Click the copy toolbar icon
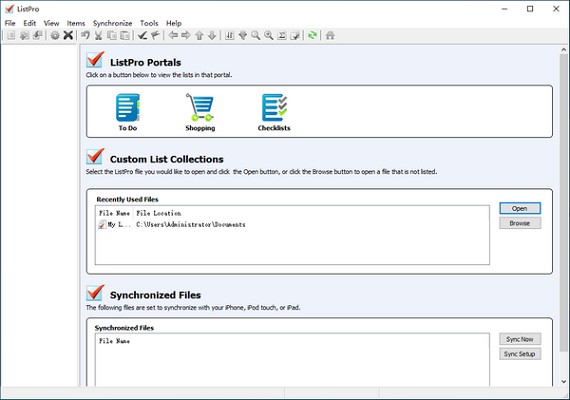The height and width of the screenshot is (400, 570). pos(112,35)
